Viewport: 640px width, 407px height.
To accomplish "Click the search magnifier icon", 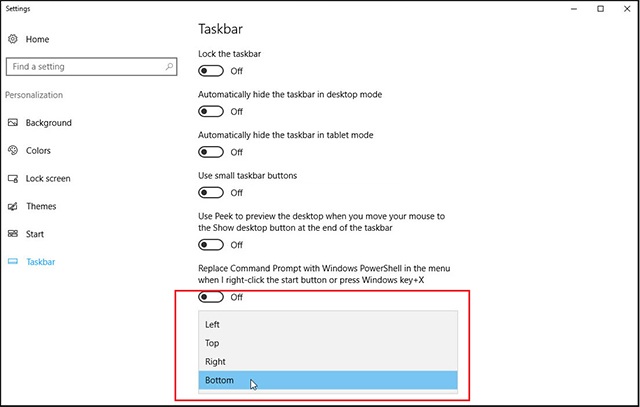I will pyautogui.click(x=169, y=67).
